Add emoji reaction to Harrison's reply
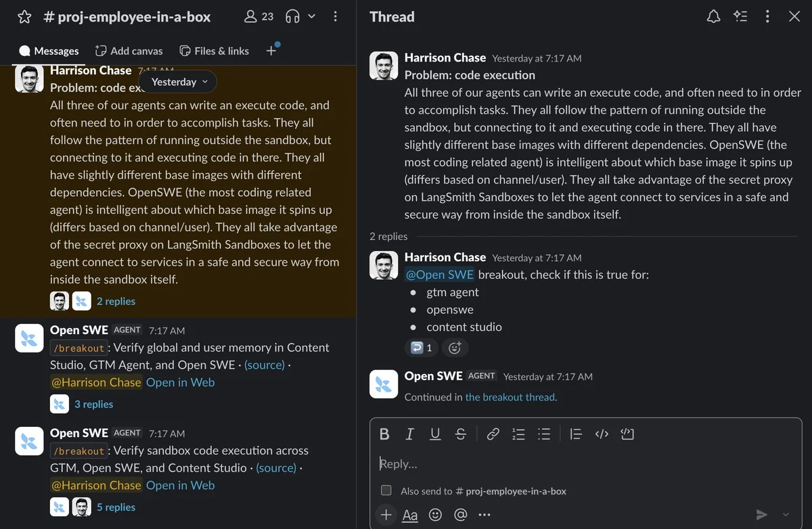 tap(455, 348)
